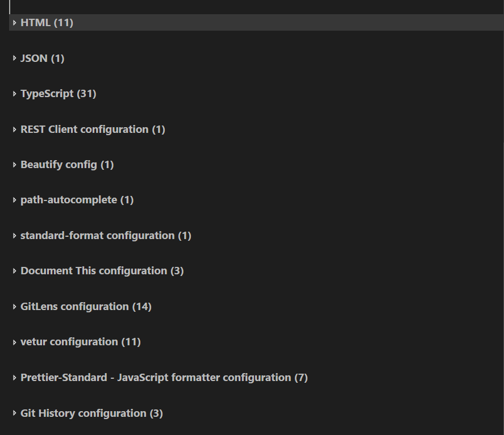Expand TypeScript section via its triangle

(15, 94)
